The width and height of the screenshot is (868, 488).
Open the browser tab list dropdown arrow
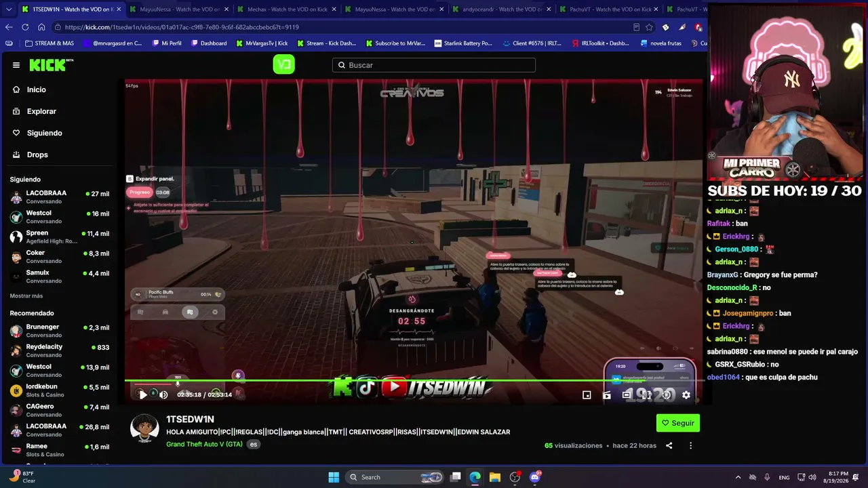(8, 9)
